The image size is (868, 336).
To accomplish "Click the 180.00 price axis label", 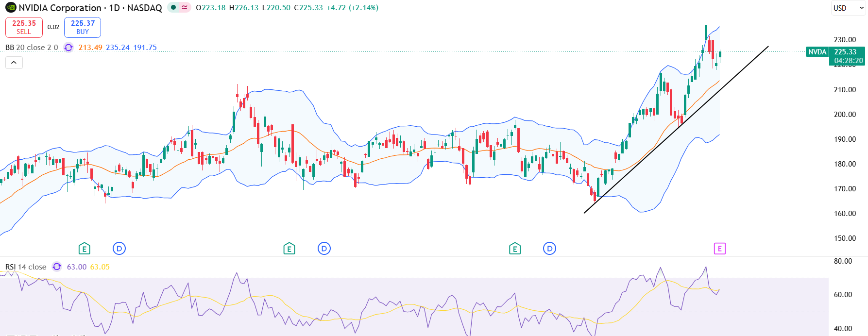I will pos(845,164).
